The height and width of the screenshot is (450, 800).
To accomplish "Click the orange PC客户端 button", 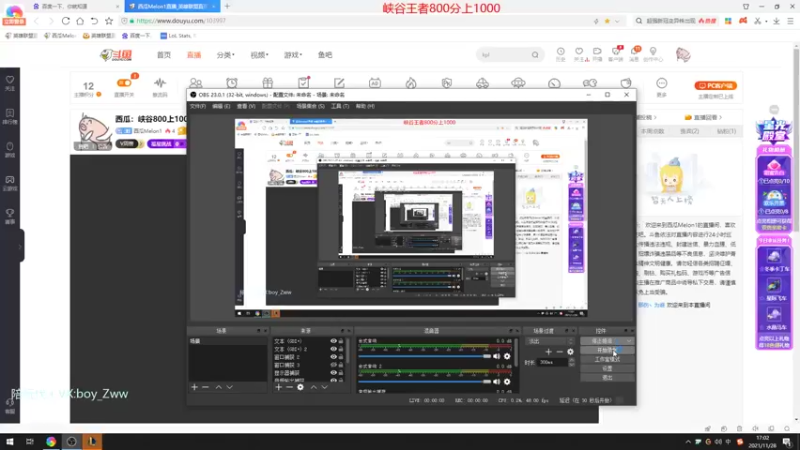I will click(715, 86).
